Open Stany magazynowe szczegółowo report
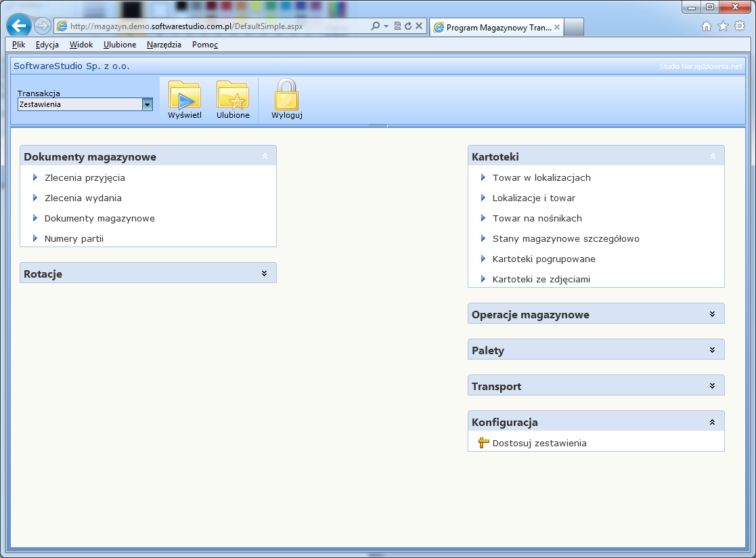 coord(566,238)
